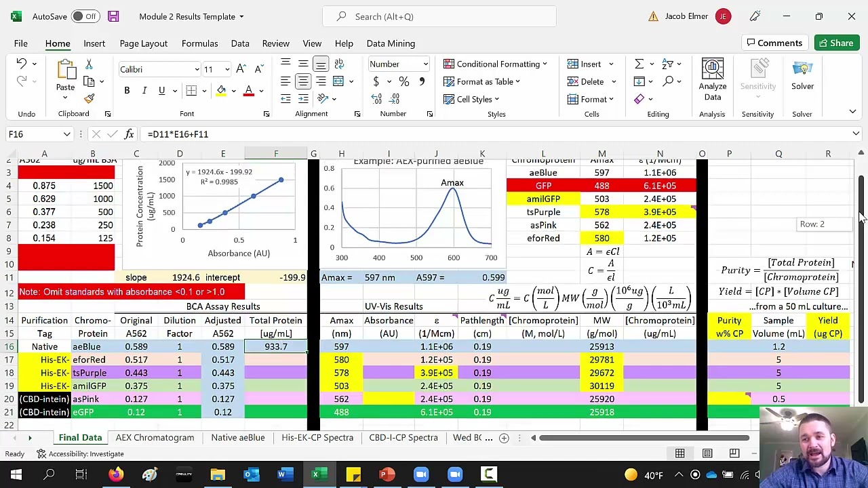Open the Formulas ribbon tab

tap(199, 43)
